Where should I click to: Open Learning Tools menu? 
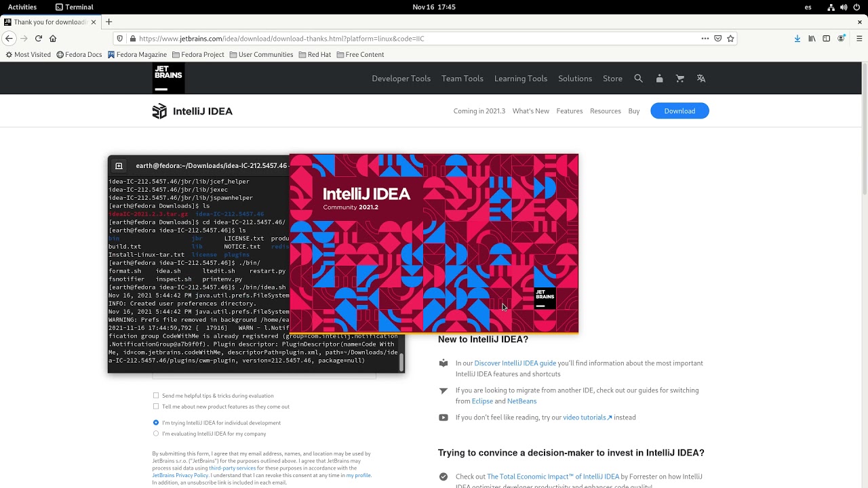coord(521,79)
